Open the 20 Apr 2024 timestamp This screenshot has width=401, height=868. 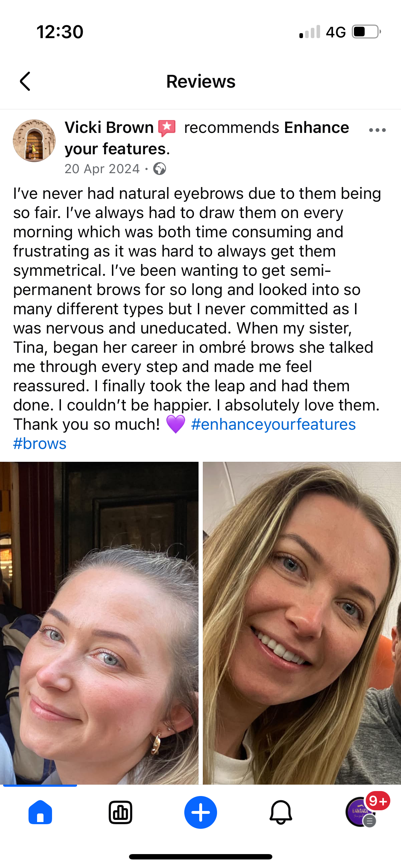pos(102,169)
